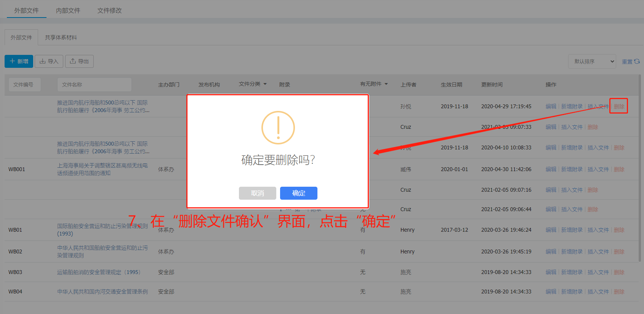This screenshot has height=314, width=644.
Task: Click 安全部 department in WB03 row
Action: (166, 272)
